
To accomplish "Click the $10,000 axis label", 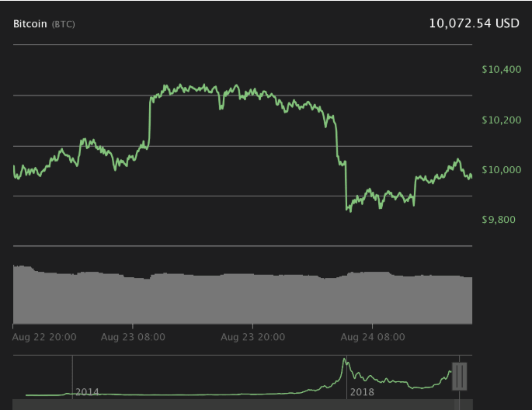I will (x=501, y=170).
